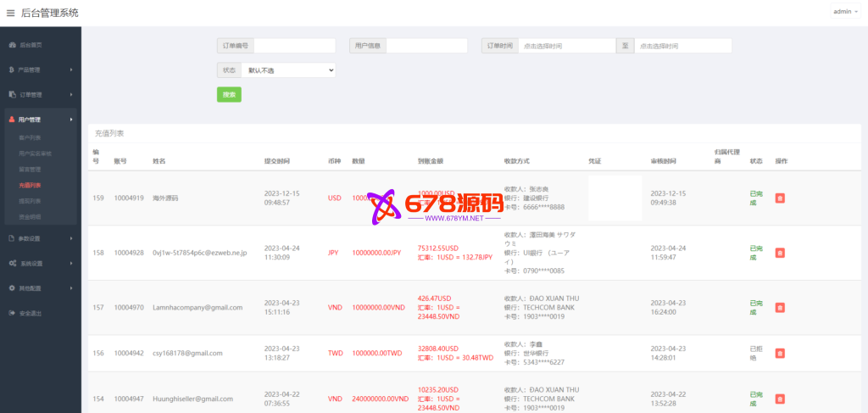Click the TWD currency cell
The image size is (868, 413).
tap(335, 353)
